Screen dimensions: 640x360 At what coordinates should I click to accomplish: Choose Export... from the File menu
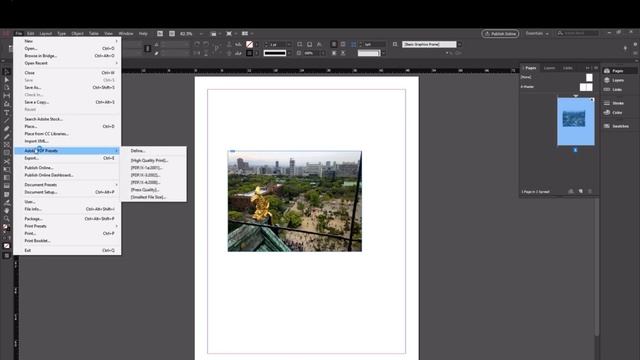coord(67,158)
